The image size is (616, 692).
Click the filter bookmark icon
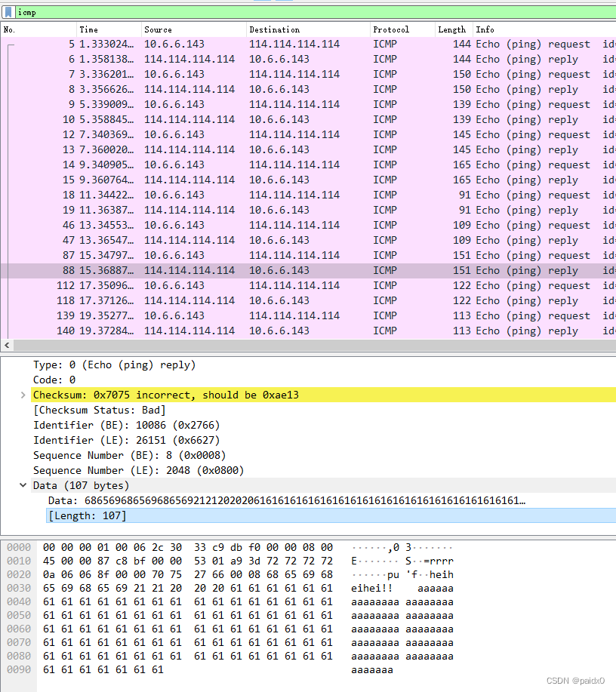(x=8, y=12)
